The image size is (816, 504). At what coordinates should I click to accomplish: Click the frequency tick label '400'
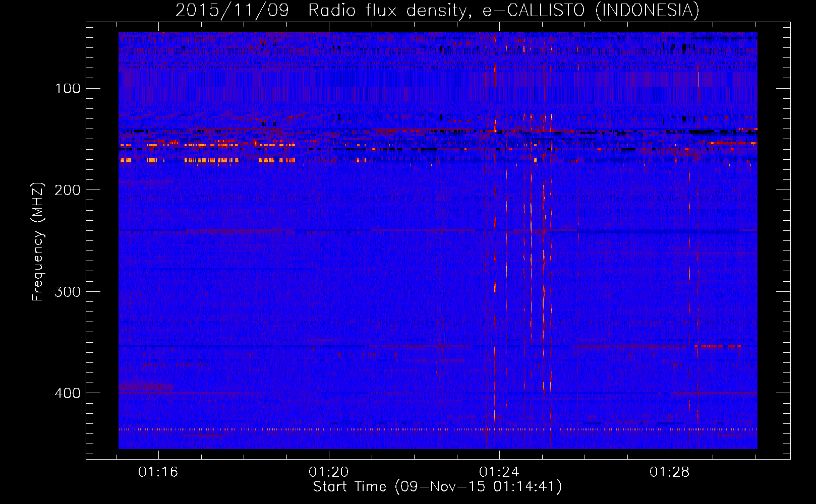coord(68,393)
